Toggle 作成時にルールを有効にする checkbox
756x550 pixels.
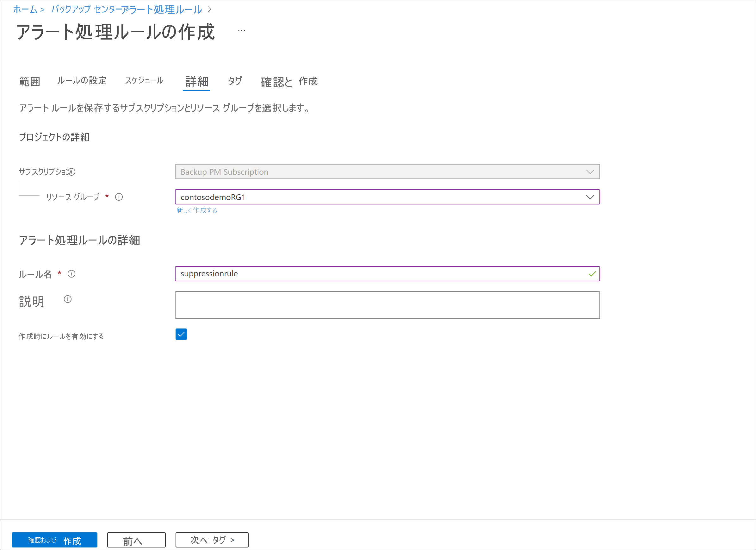pyautogui.click(x=181, y=334)
